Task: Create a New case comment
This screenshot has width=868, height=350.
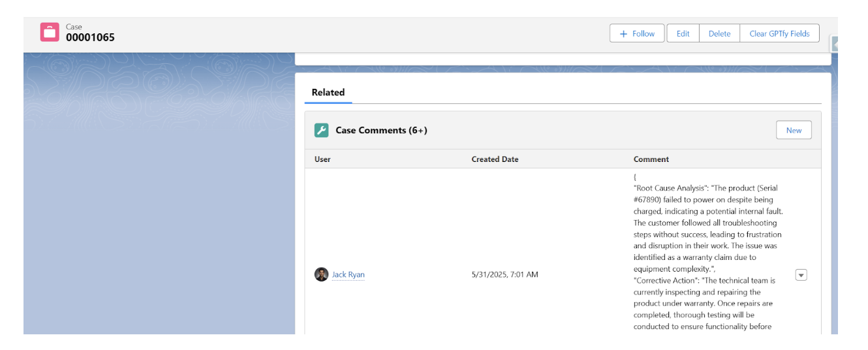Action: [x=794, y=130]
